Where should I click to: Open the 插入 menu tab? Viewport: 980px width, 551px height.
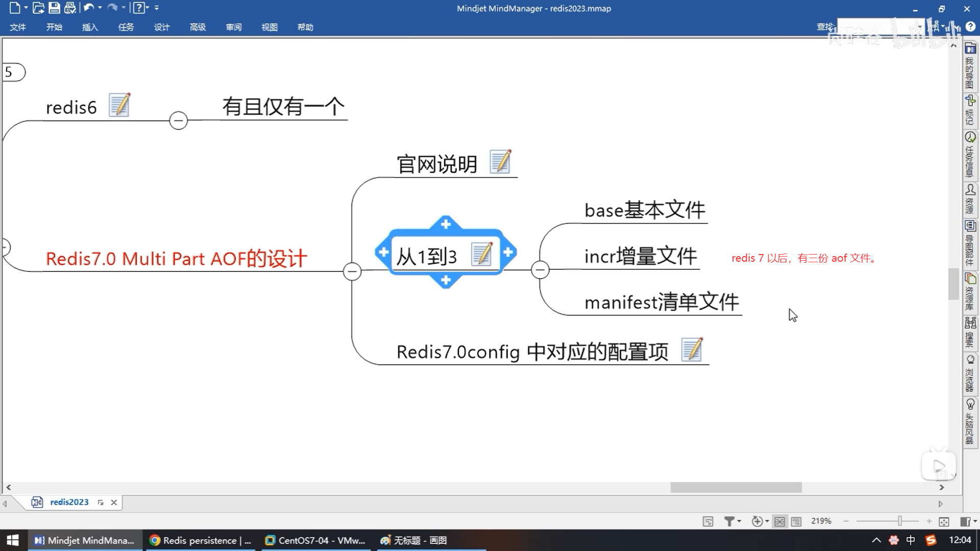90,27
